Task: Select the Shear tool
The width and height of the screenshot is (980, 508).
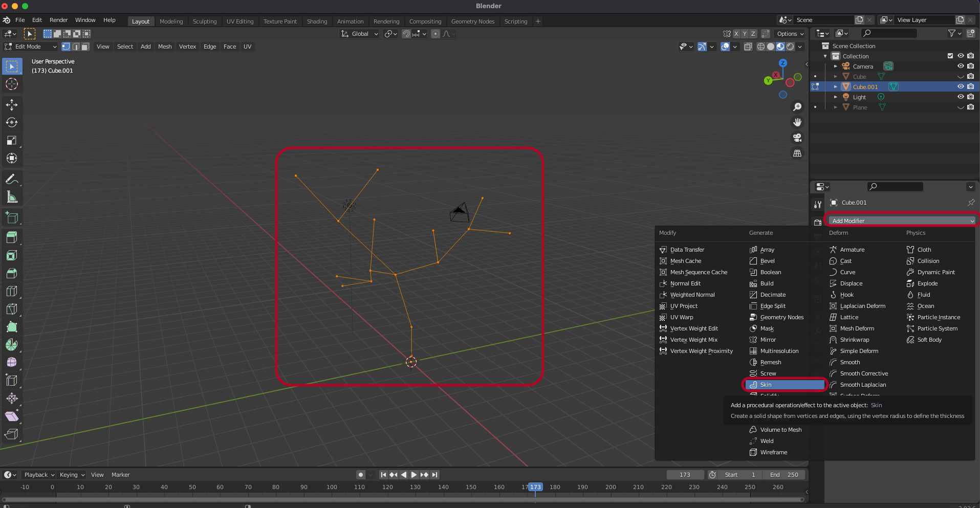Action: [x=12, y=416]
